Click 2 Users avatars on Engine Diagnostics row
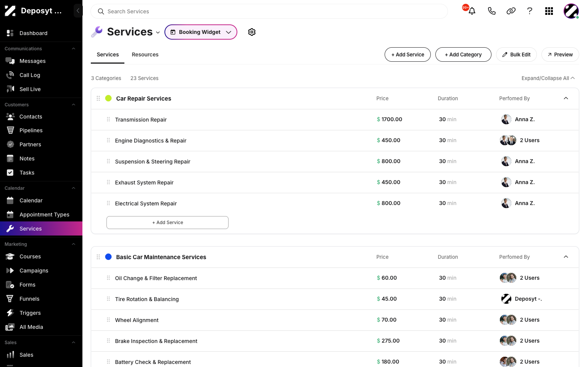This screenshot has width=588, height=367. [x=508, y=140]
